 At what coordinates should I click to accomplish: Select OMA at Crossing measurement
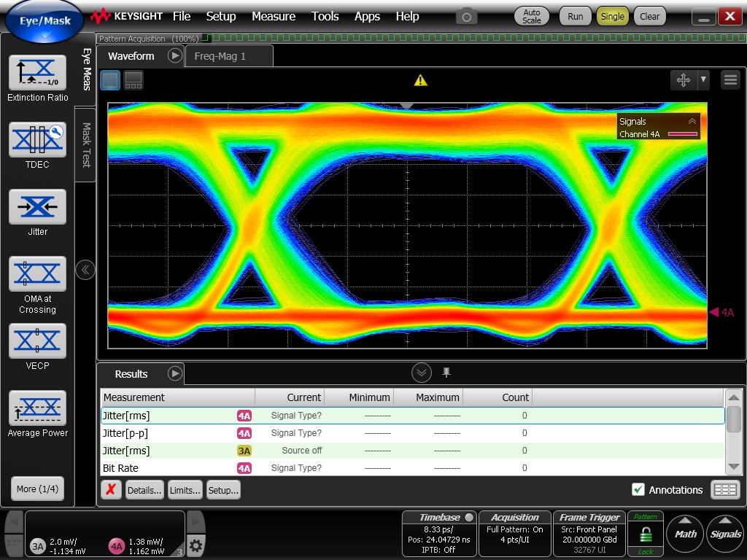[x=37, y=274]
